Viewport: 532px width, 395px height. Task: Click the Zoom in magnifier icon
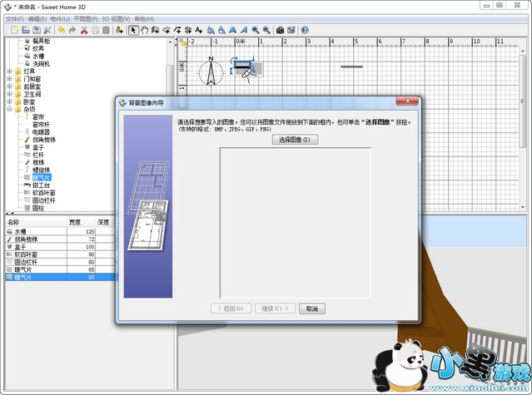[x=256, y=31]
